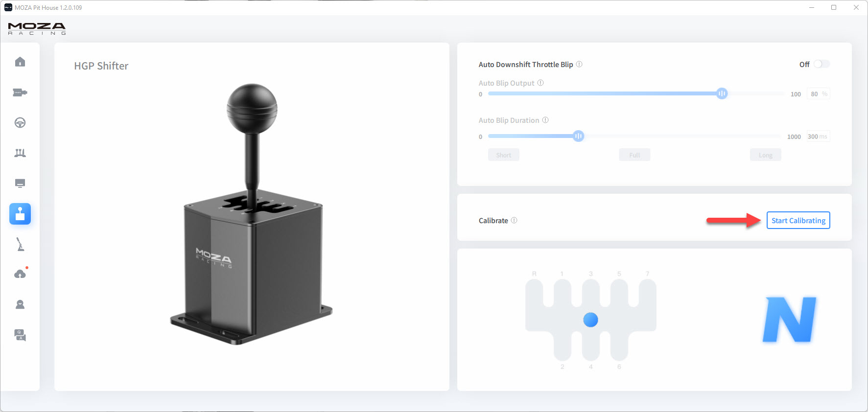The width and height of the screenshot is (868, 412).
Task: Open the pedals settings icon
Action: coord(20,153)
